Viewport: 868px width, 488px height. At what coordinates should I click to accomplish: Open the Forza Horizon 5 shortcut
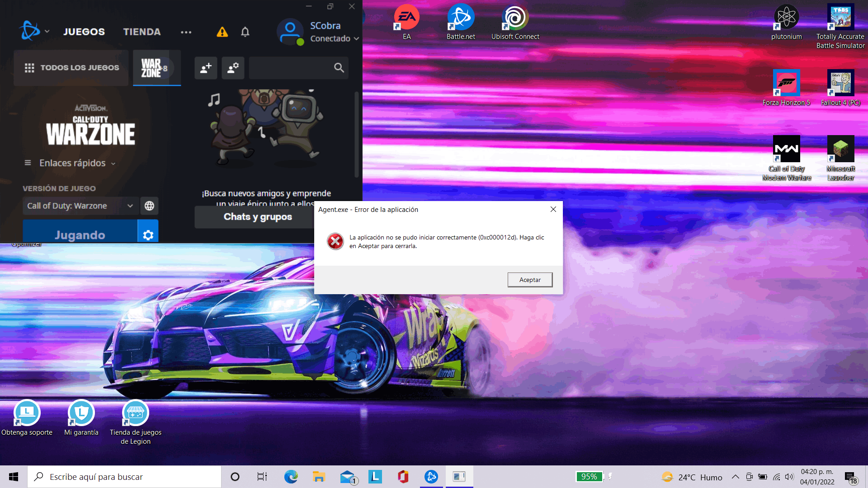click(x=786, y=88)
